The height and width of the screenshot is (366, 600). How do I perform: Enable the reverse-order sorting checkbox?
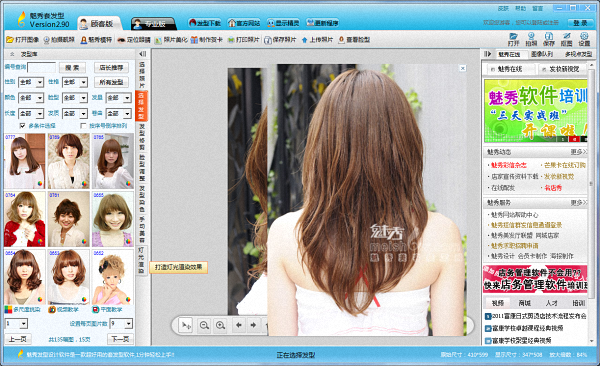coord(83,126)
